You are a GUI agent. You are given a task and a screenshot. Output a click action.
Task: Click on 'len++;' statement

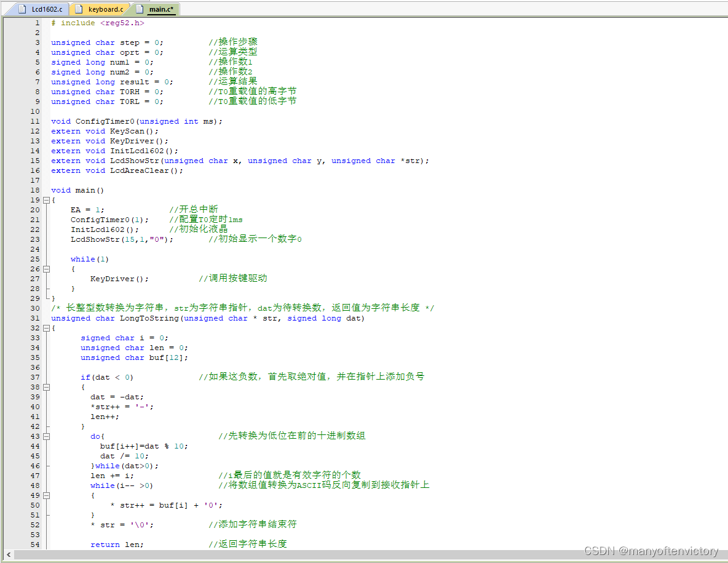105,417
